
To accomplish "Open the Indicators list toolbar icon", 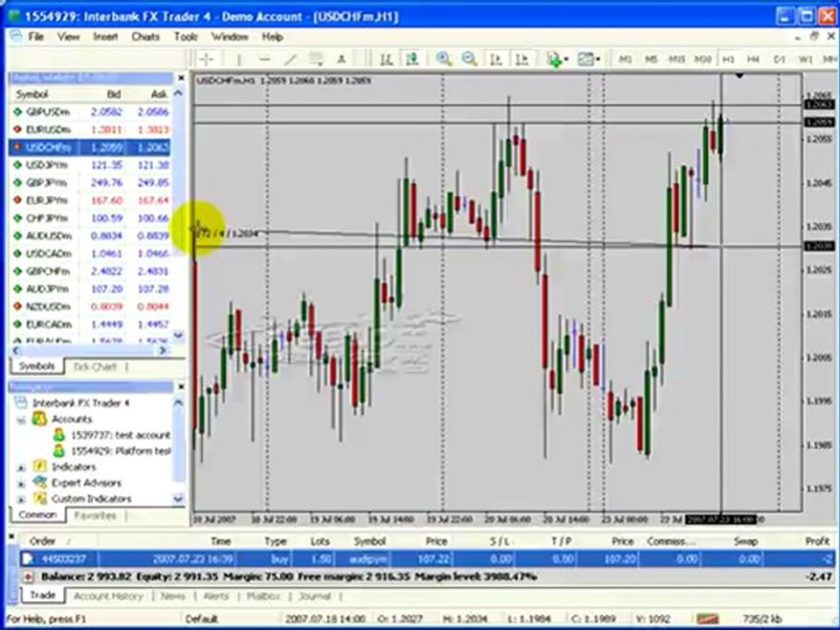I will click(x=554, y=59).
